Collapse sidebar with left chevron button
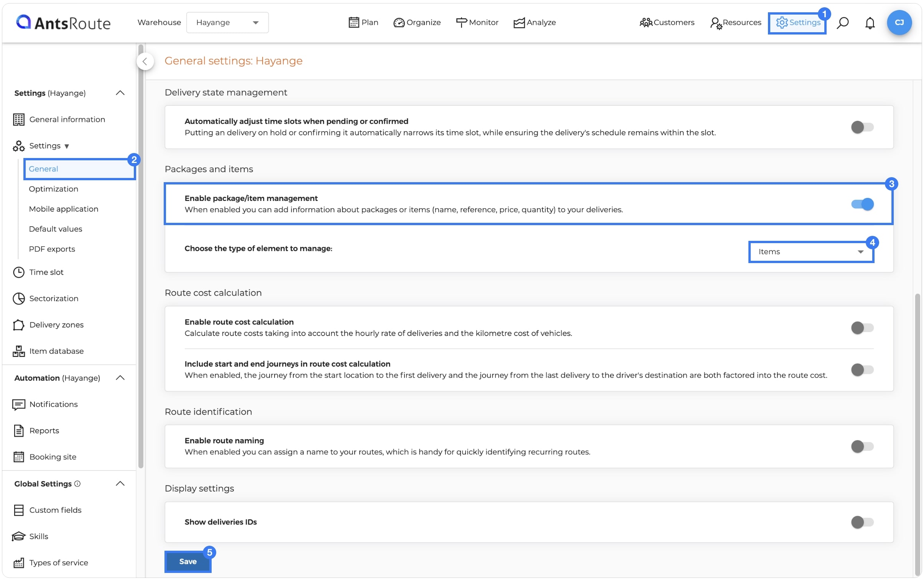 145,61
